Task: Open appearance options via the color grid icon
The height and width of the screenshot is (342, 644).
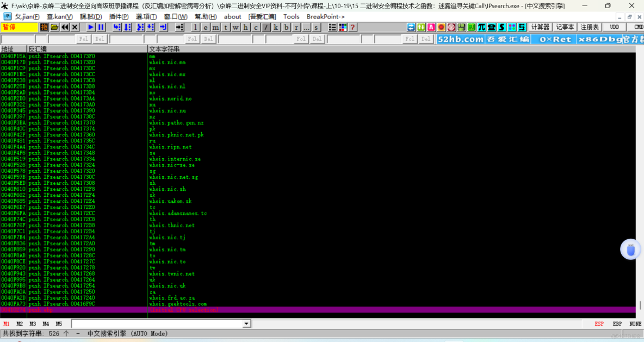Action: [x=343, y=28]
